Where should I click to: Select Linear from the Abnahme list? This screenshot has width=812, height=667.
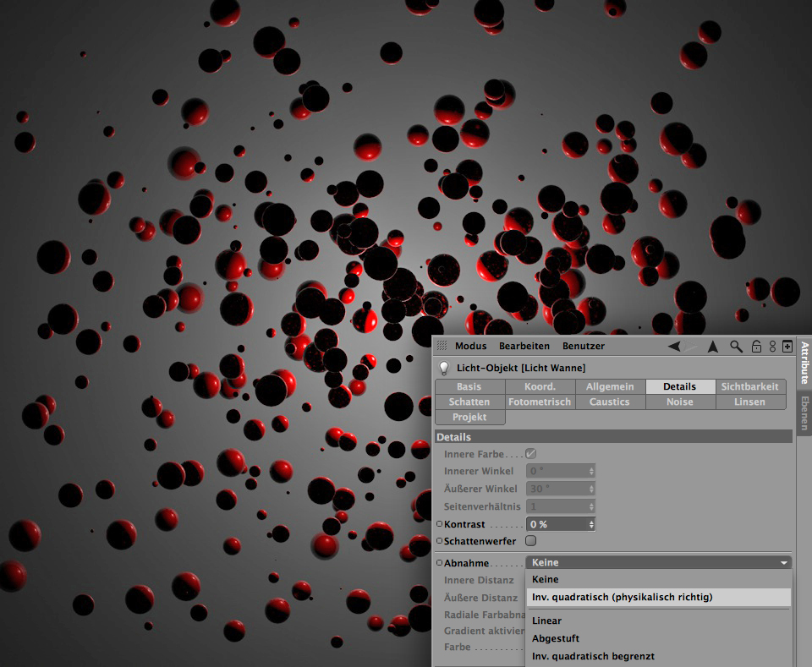coord(546,621)
